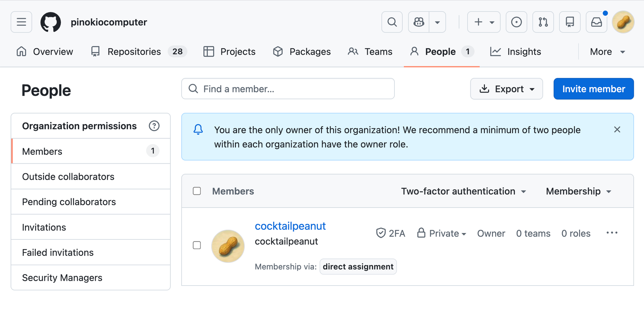The image size is (644, 321).
Task: Click the People page heading
Action: click(x=46, y=90)
